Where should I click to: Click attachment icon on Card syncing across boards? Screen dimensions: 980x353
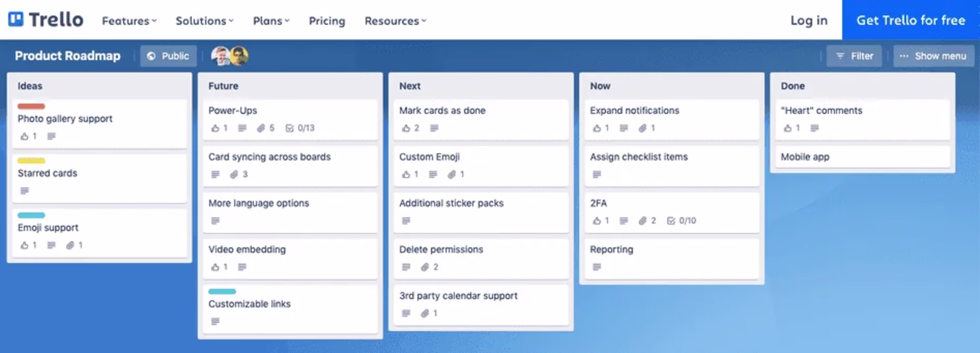[234, 174]
